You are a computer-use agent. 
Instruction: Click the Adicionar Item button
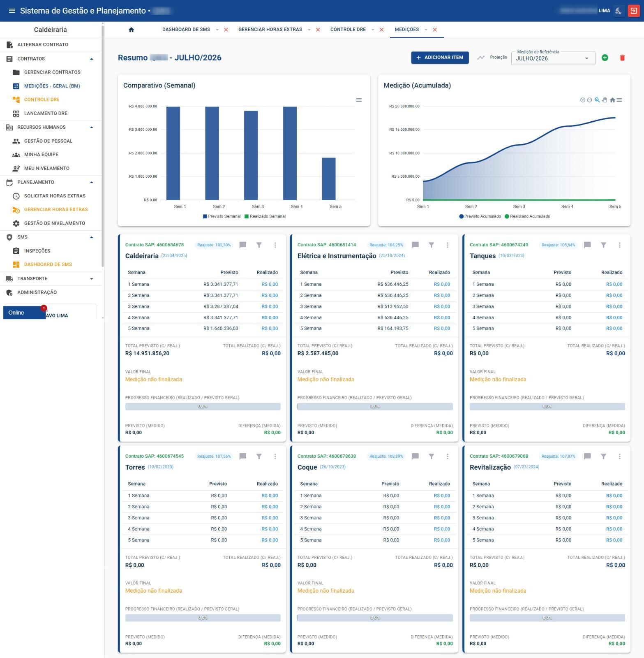pyautogui.click(x=440, y=58)
